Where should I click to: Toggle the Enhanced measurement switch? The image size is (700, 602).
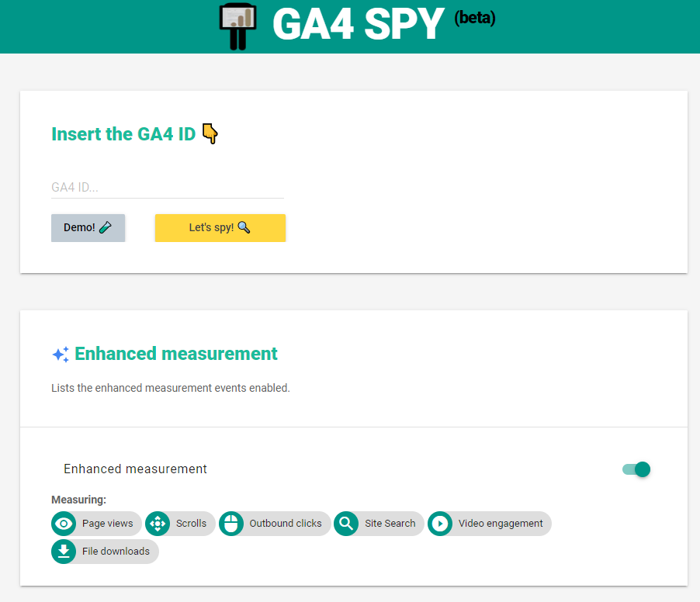click(636, 469)
